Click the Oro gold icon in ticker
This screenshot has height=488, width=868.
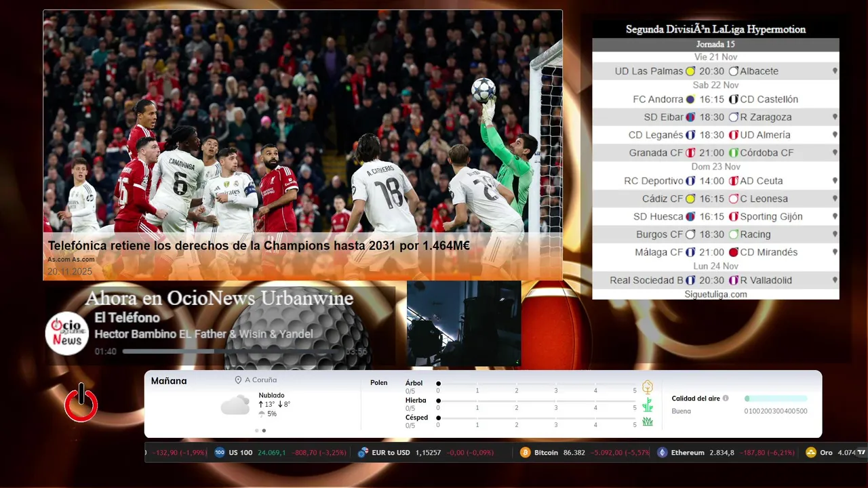click(810, 452)
